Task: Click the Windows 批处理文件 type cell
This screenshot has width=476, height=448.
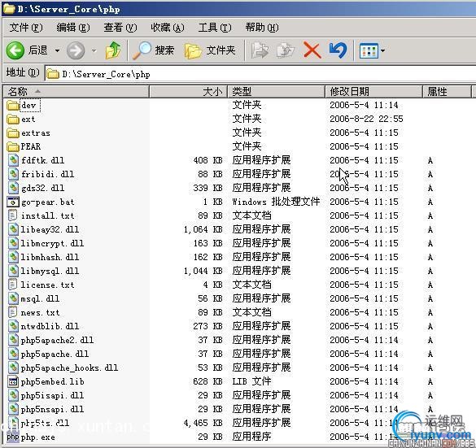Action: click(x=276, y=202)
